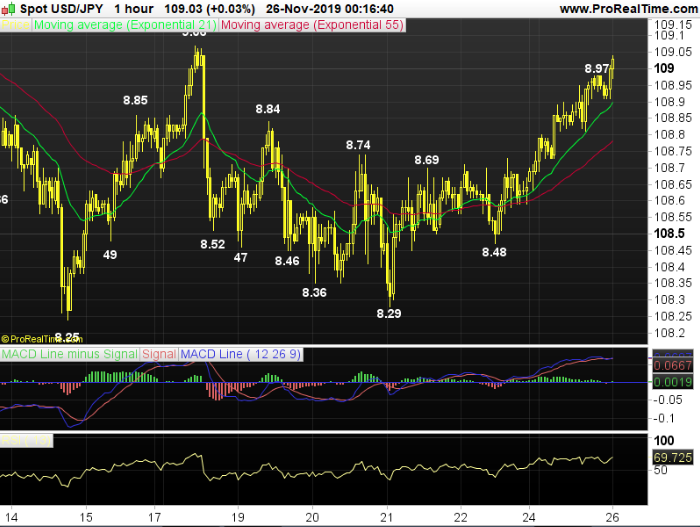
Task: Click the Spot USD/JPY instrument name
Action: pos(62,8)
